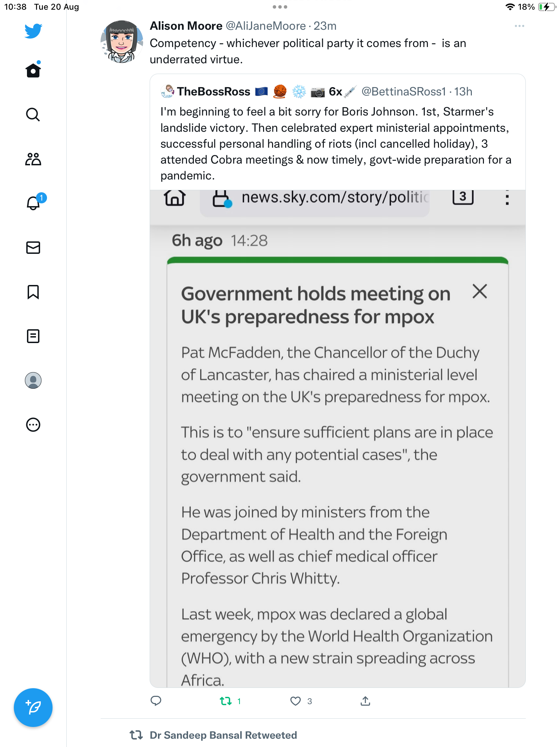Open the More circle menu icon
The image size is (560, 747).
click(33, 425)
